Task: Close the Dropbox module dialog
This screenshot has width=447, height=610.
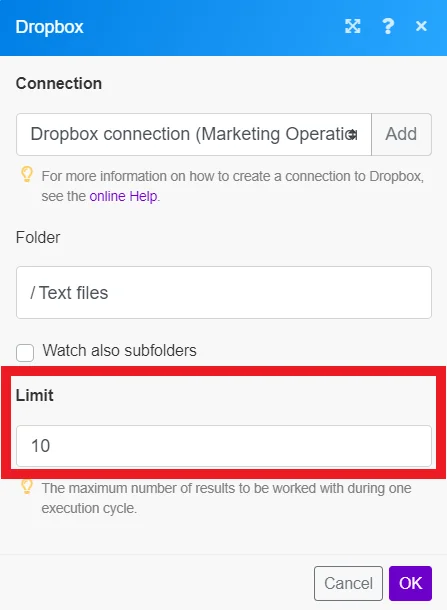Action: tap(421, 26)
